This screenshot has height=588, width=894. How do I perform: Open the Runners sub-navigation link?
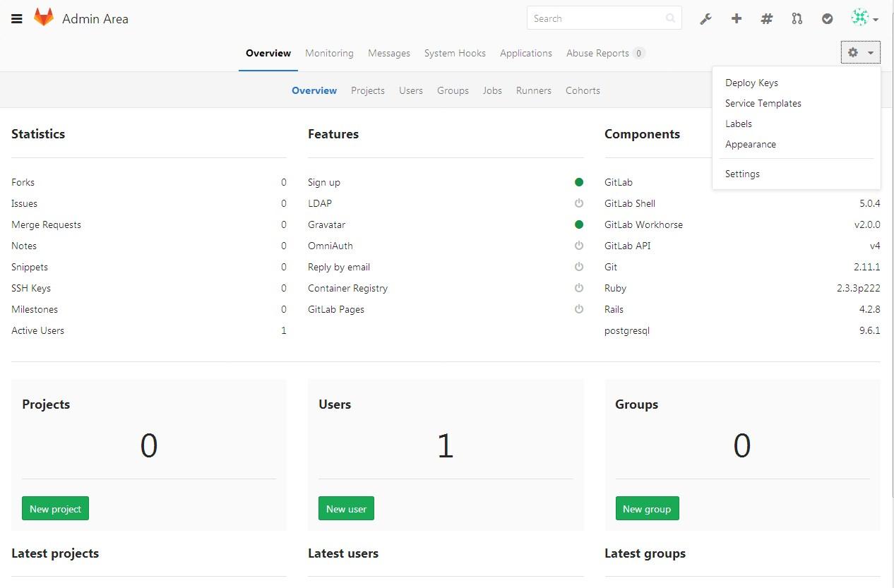pyautogui.click(x=534, y=90)
